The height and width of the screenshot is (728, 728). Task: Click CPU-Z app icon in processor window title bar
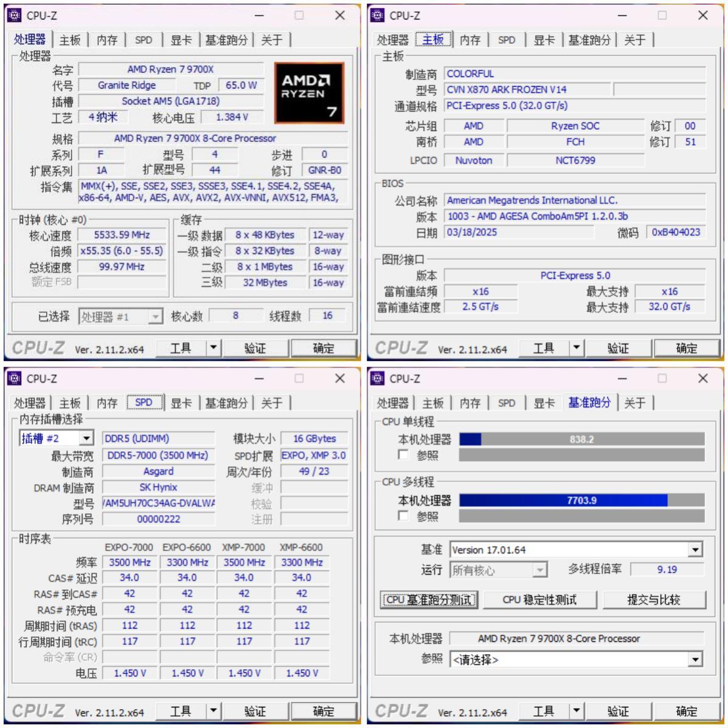[14, 15]
